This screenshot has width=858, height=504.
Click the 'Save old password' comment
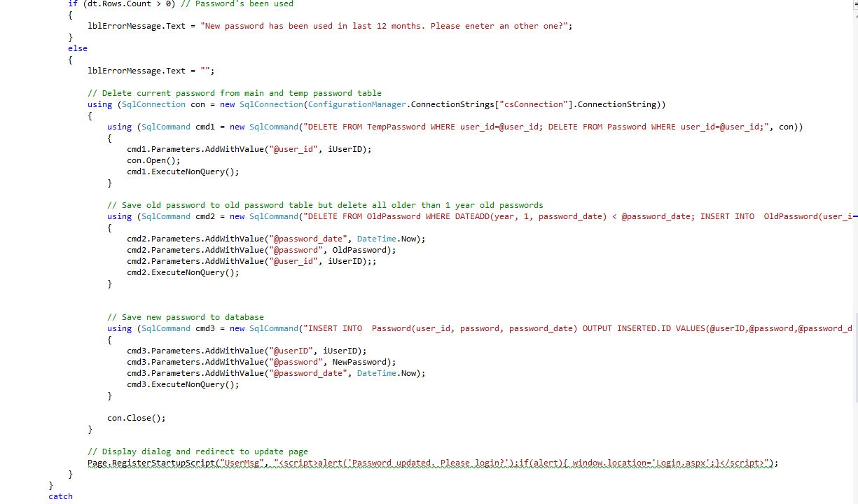(325, 205)
